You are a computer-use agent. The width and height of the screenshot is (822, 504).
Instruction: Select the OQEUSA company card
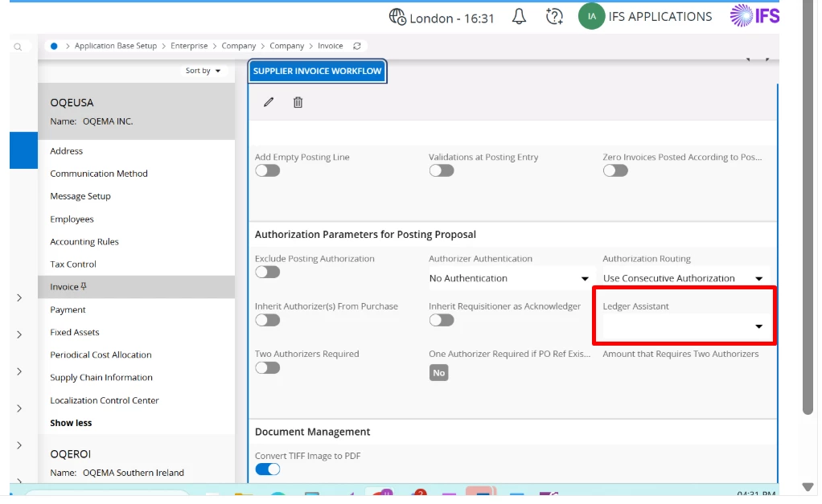tap(136, 111)
